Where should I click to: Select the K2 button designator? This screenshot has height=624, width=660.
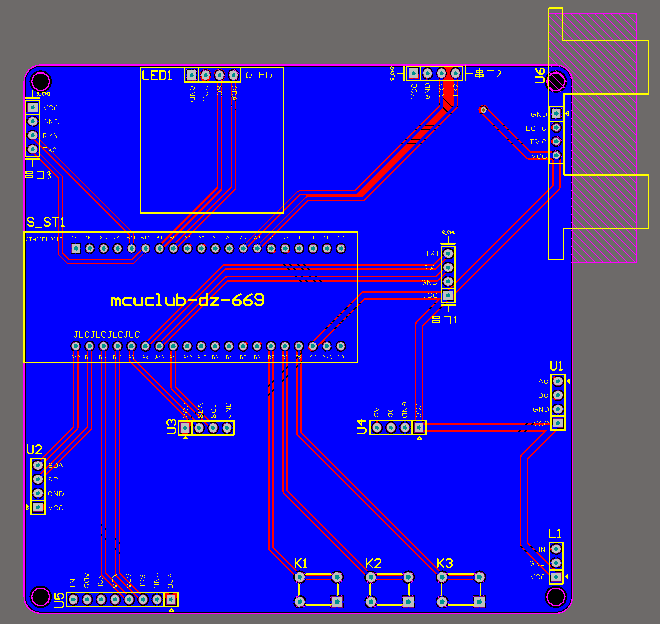[373, 563]
